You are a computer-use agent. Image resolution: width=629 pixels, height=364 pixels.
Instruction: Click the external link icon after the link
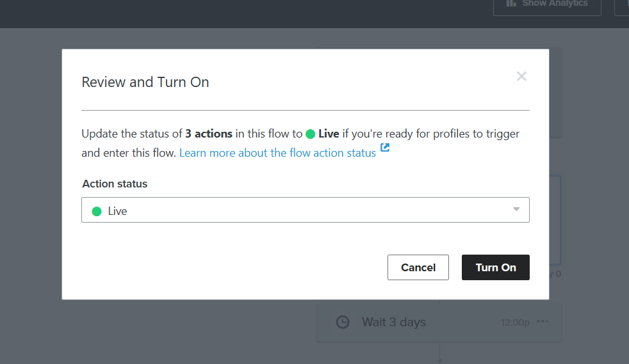pos(385,147)
